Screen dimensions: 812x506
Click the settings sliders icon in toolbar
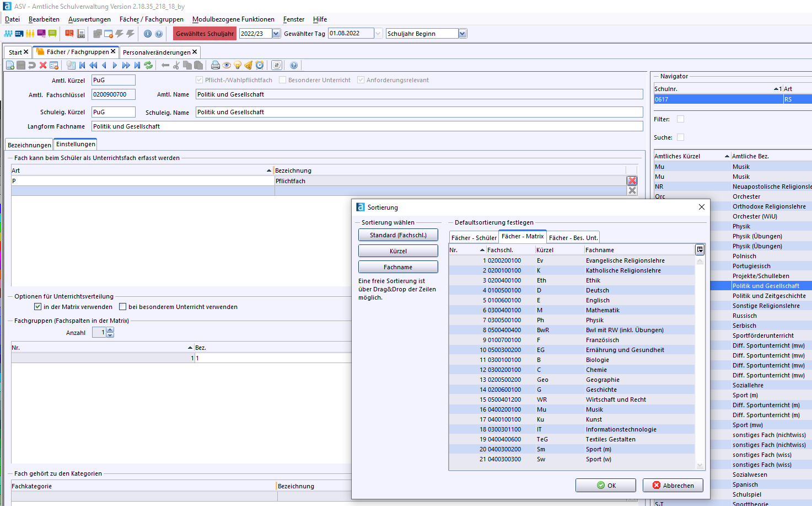(277, 65)
